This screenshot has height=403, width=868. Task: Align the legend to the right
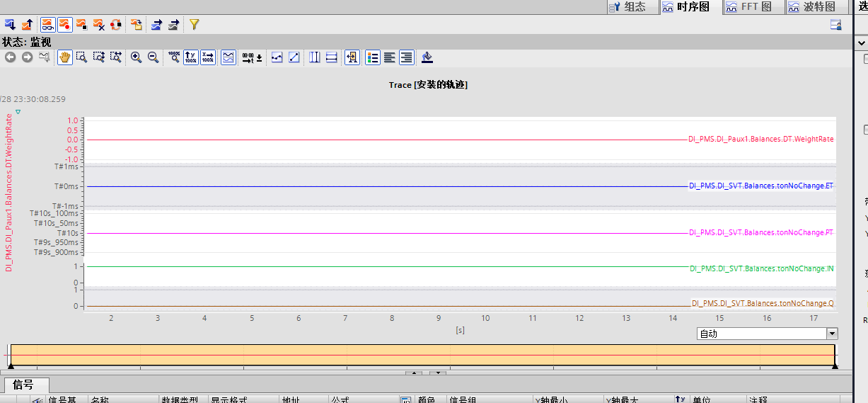(x=406, y=57)
